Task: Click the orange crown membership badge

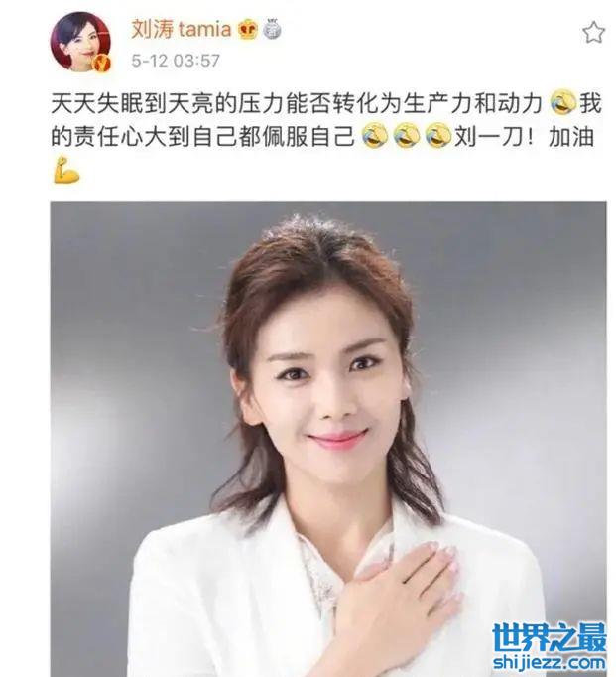Action: 248,30
